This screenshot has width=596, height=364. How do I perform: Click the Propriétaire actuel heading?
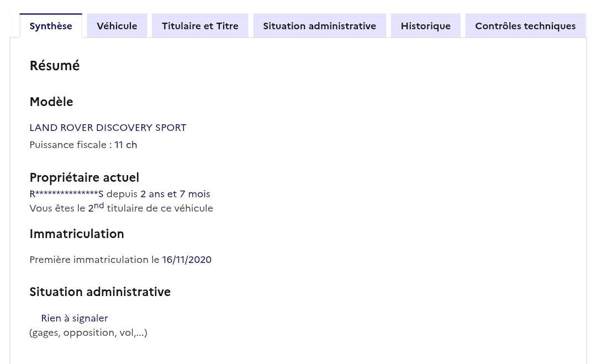coord(84,177)
